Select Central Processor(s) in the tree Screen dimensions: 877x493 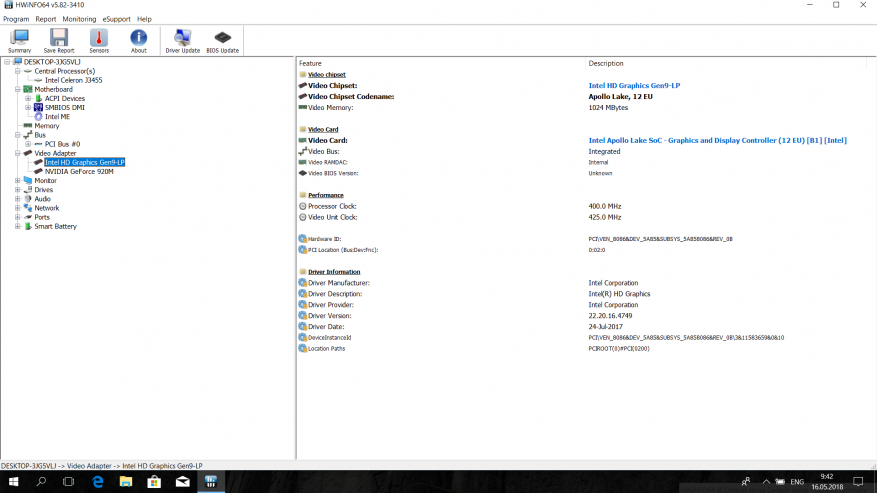point(64,71)
